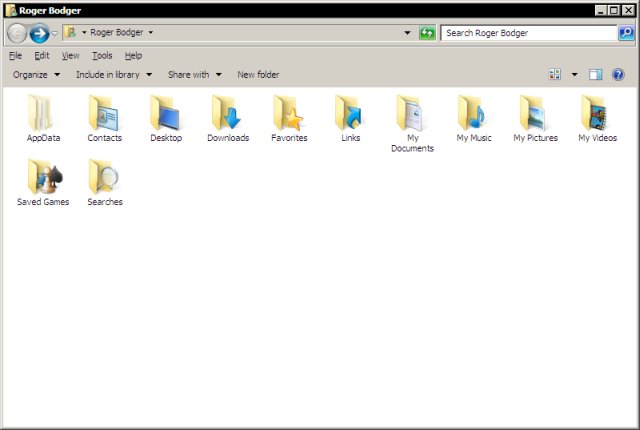Click the Forward navigation arrow

(39, 33)
